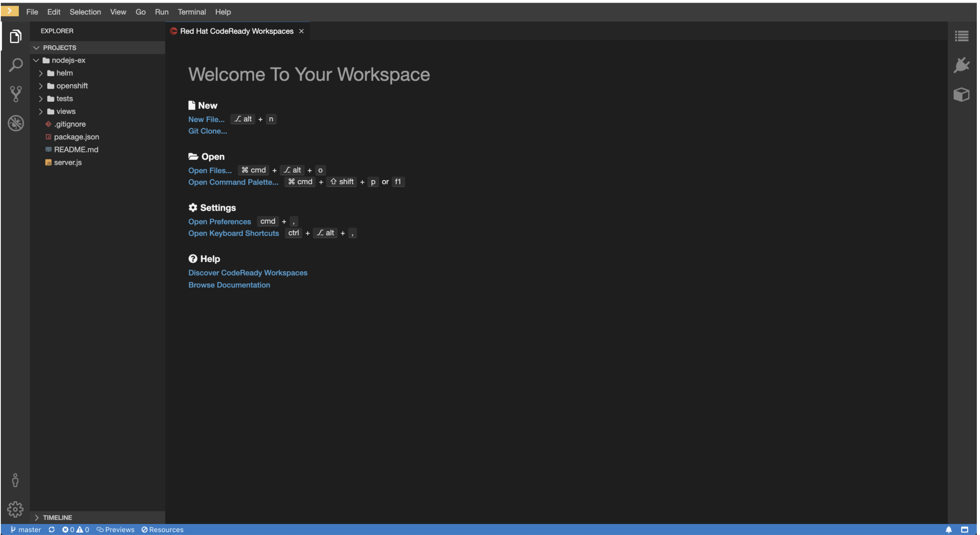The width and height of the screenshot is (980, 535).
Task: Open notifications bell in status bar
Action: [x=949, y=530]
